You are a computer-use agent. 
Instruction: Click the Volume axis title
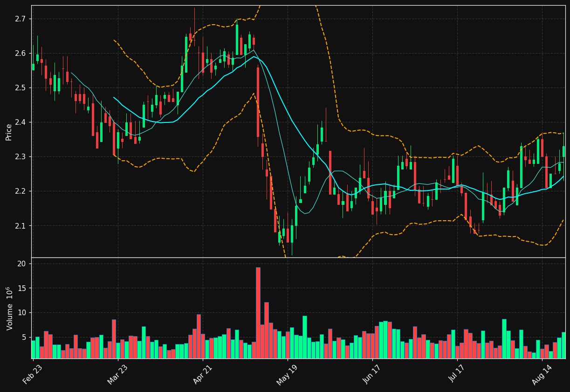(10, 308)
